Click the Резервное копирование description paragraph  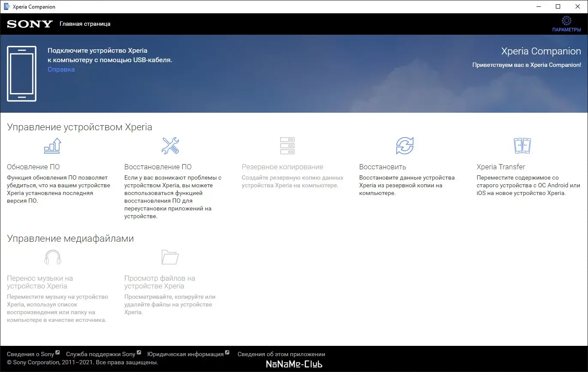point(293,181)
